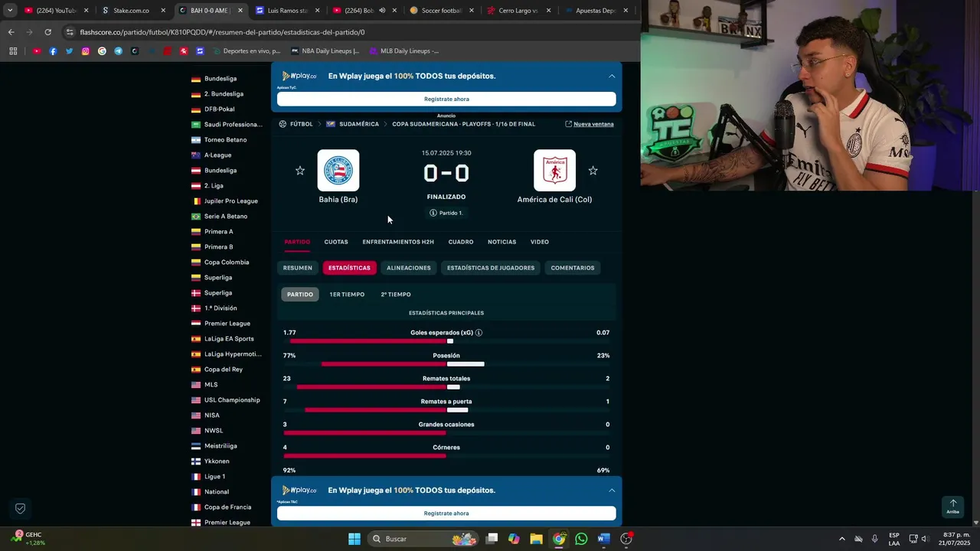Open Jupiler Pro League in sidebar
This screenshot has height=551, width=980.
coord(230,201)
